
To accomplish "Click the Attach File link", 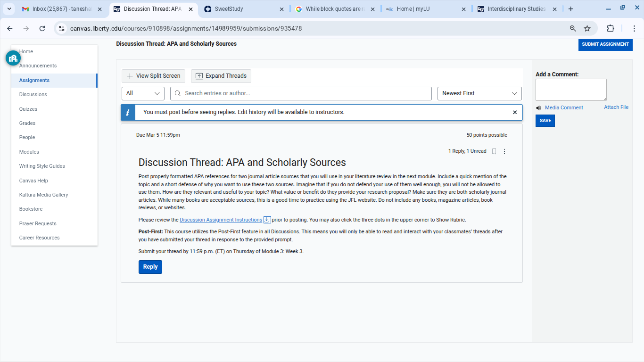I will click(x=616, y=107).
